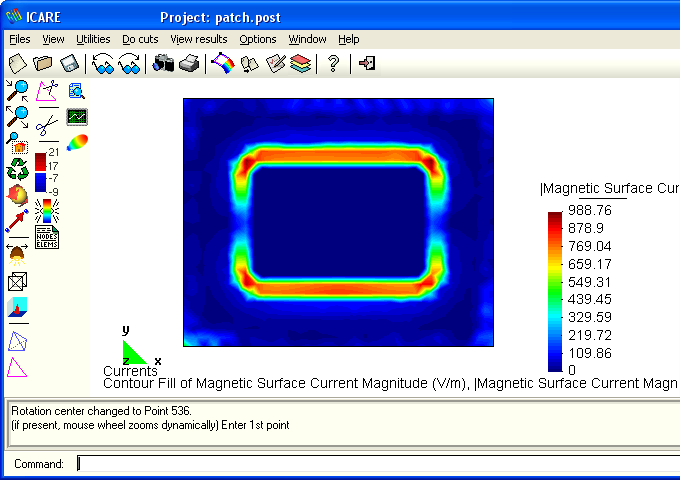This screenshot has height=480, width=680.
Task: Open the green graph monitor icon
Action: coord(77,117)
